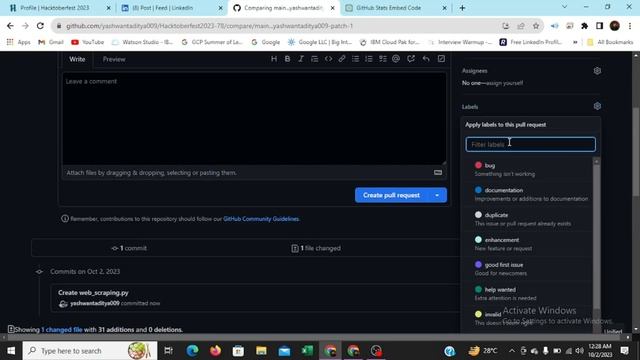Screen dimensions: 640x360
Task: Click the slash commands icon in toolbar
Action: pos(441,59)
